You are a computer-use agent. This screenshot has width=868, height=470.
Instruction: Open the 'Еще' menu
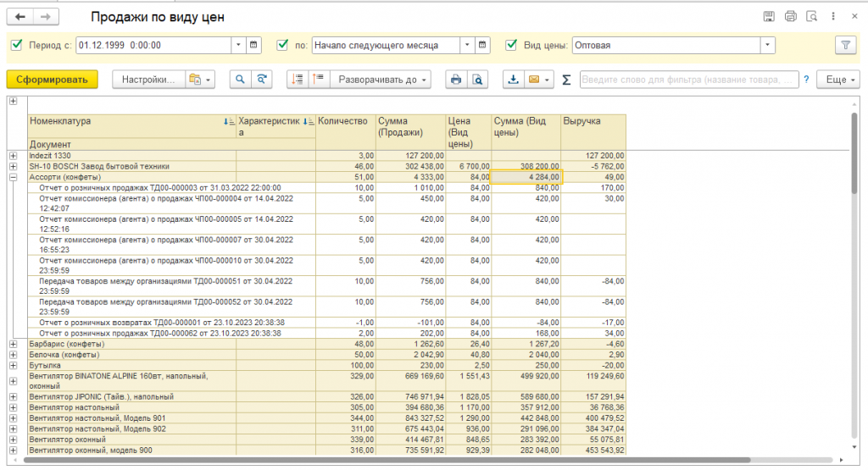tap(840, 79)
